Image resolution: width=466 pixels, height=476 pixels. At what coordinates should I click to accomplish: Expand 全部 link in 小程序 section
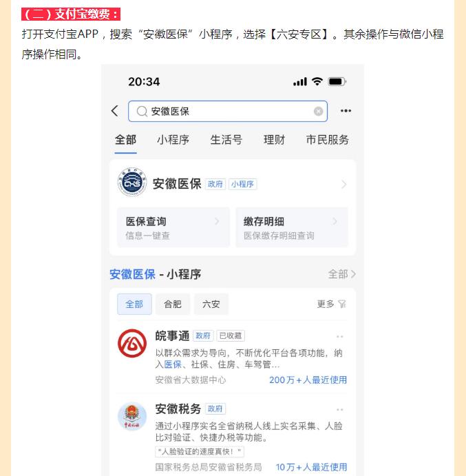342,274
